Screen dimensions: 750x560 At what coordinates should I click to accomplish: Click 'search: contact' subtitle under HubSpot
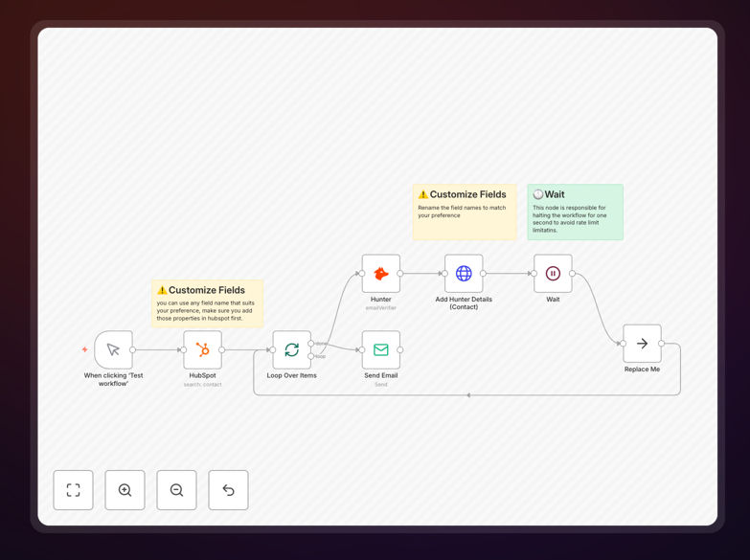click(203, 385)
